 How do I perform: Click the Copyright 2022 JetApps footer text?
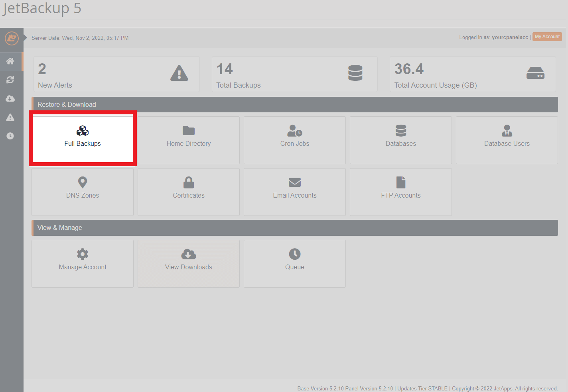click(x=505, y=388)
